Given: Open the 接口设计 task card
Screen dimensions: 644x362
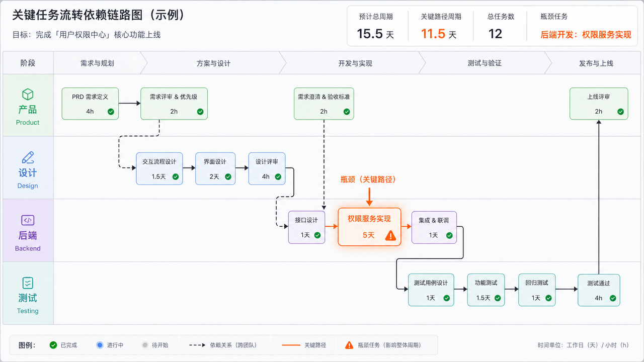Looking at the screenshot, I should (x=306, y=227).
